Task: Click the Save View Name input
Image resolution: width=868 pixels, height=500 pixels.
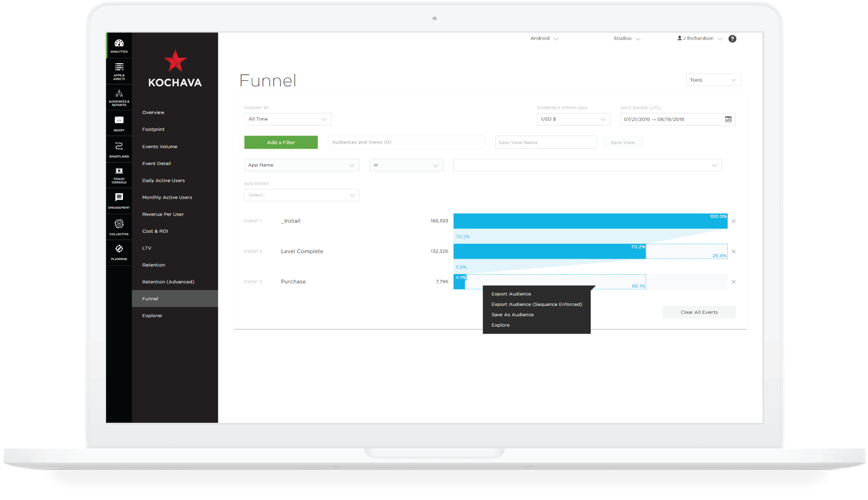Action: pos(545,142)
